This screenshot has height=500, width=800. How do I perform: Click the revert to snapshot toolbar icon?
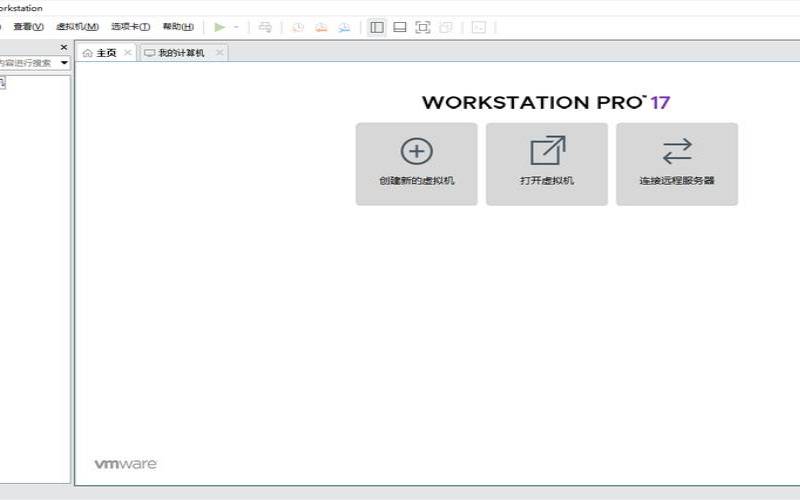[x=321, y=27]
